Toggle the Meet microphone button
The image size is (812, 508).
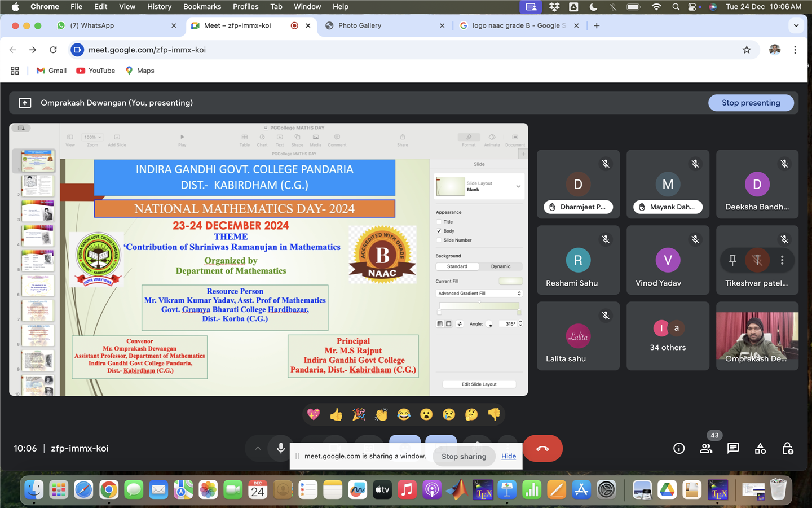point(280,448)
